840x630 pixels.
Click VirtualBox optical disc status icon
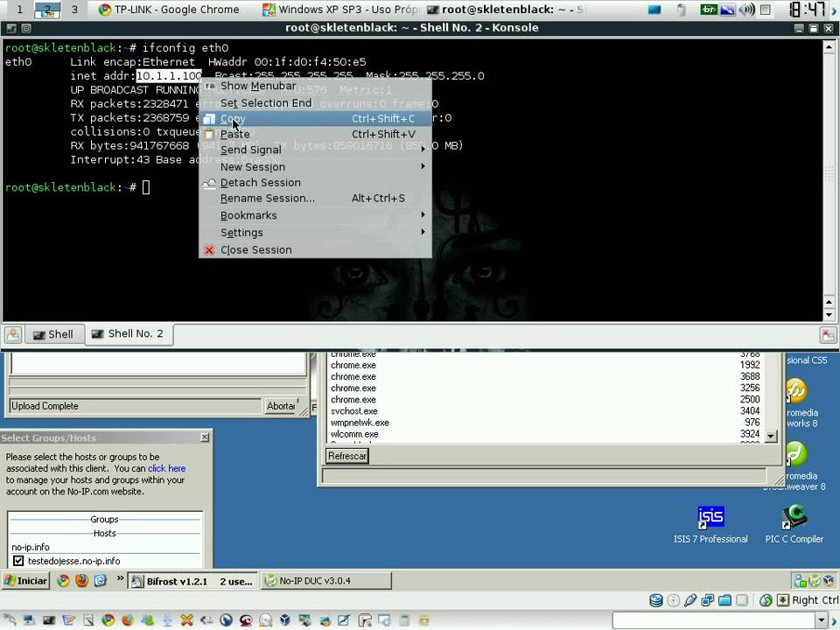[674, 600]
